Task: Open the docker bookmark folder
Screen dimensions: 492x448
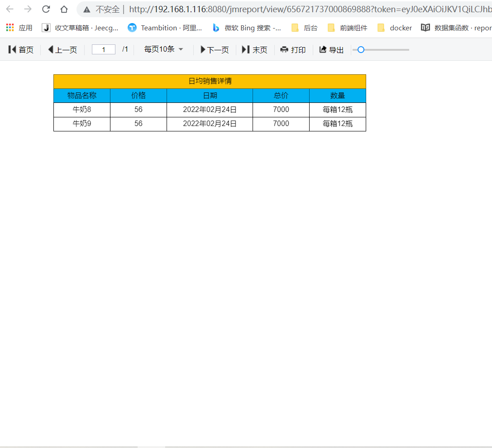Action: 394,28
